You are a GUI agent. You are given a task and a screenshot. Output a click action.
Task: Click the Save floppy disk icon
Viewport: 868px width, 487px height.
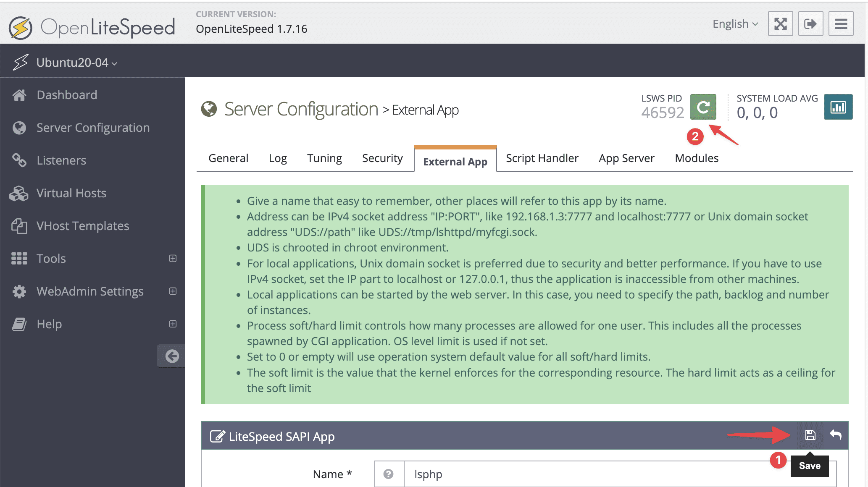pos(810,435)
